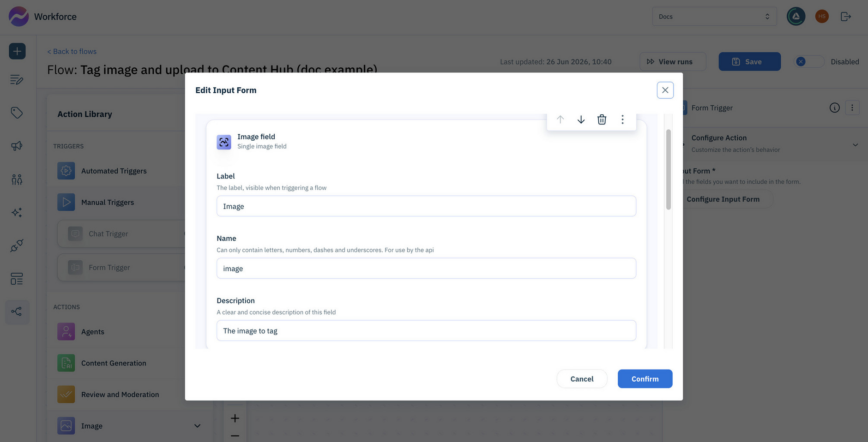
Task: Click the HS user avatar
Action: point(822,17)
